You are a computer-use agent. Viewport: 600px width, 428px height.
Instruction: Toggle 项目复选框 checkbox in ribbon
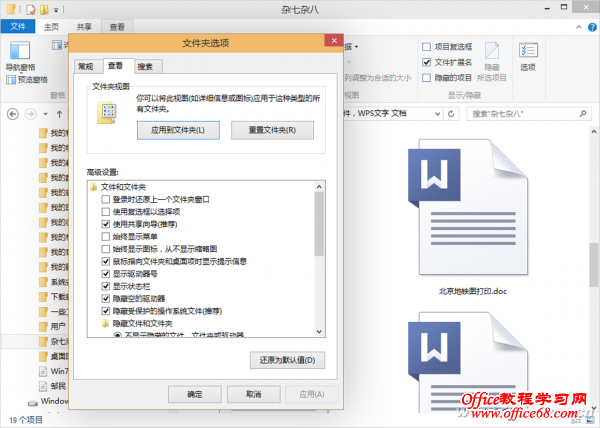coord(426,47)
